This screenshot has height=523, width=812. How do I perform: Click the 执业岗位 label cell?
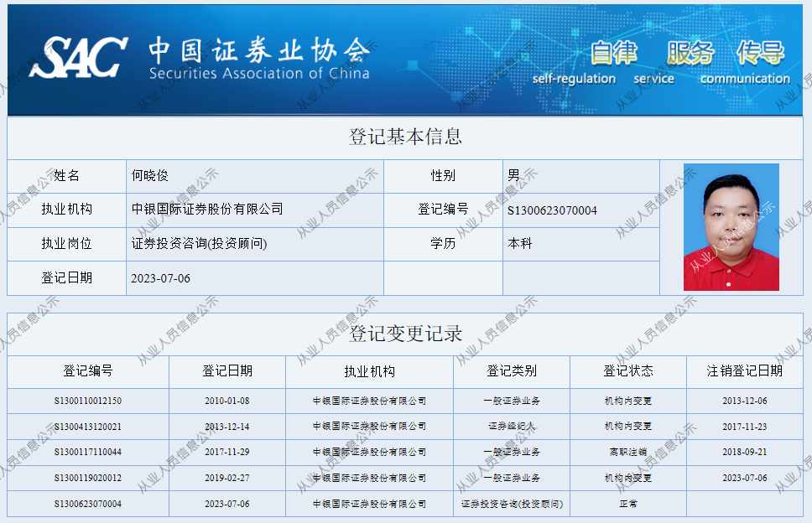coord(66,244)
